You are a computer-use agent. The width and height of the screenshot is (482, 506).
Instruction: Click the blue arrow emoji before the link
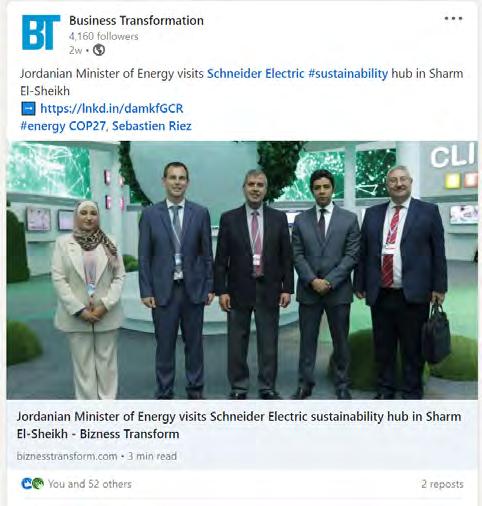(x=28, y=108)
